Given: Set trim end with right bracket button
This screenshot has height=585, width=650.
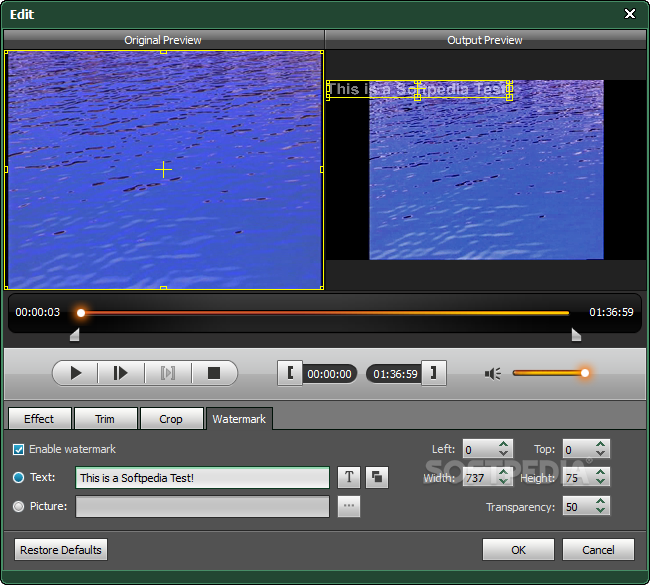Looking at the screenshot, I should (x=434, y=373).
